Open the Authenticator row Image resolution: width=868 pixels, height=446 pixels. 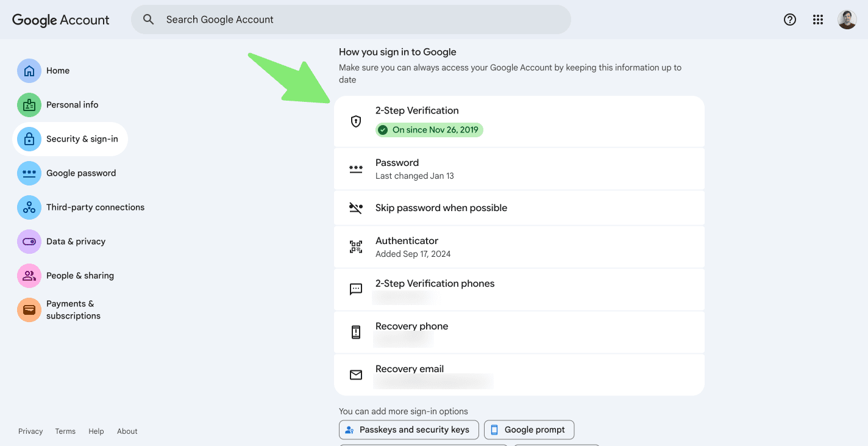coord(519,247)
